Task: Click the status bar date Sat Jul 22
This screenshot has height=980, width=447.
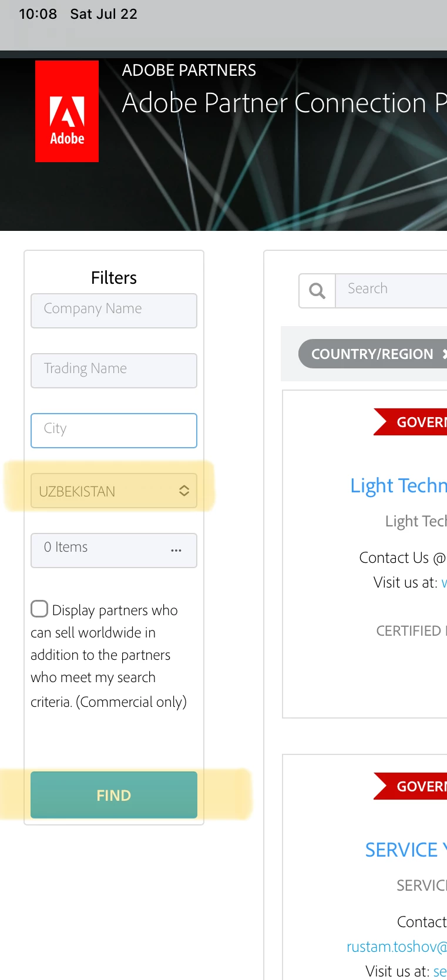Action: click(104, 14)
